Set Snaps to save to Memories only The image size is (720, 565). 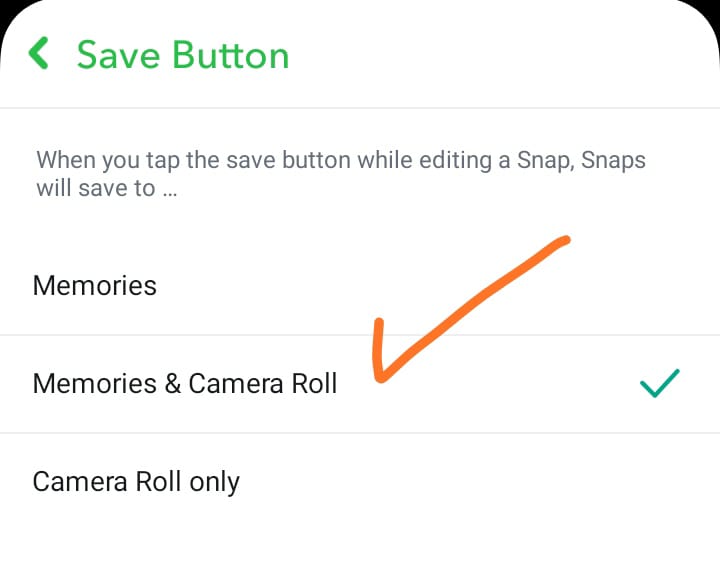[360, 286]
